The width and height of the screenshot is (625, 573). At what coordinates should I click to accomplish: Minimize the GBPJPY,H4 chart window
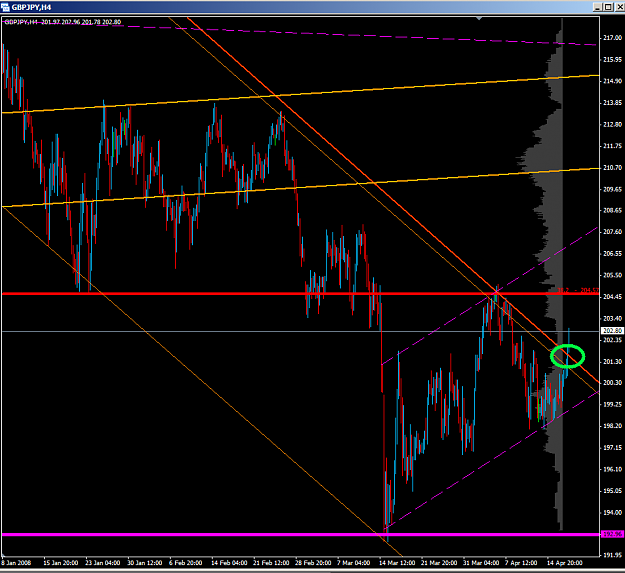(597, 7)
